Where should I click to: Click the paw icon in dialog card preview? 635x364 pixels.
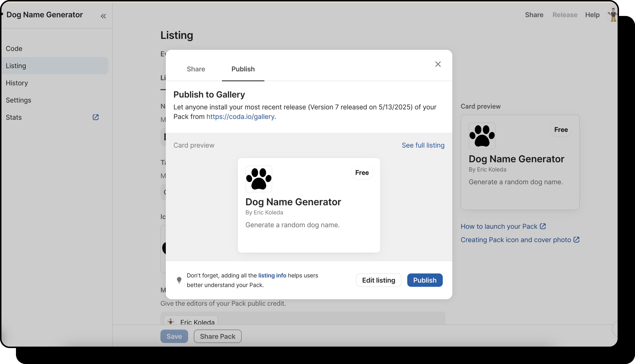(258, 179)
